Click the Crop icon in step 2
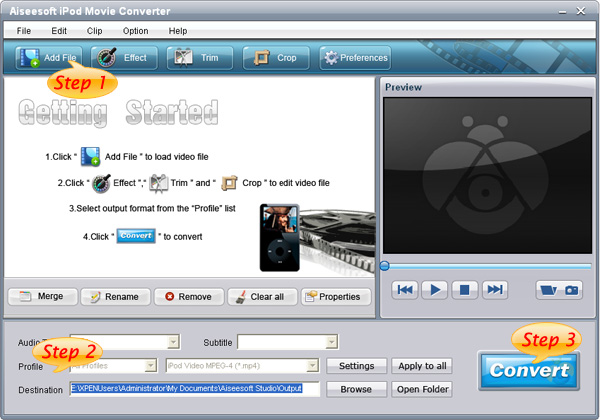This screenshot has width=600, height=420. [229, 183]
